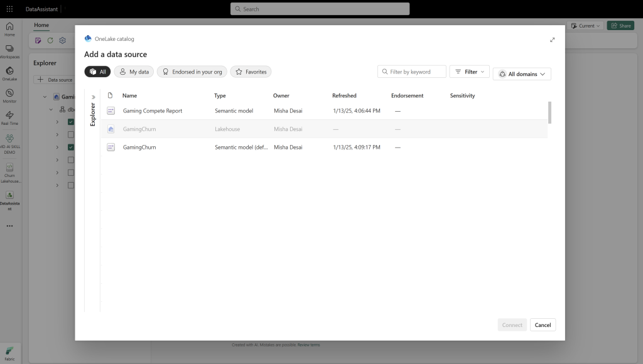Toggle the first checked table checkbox in Explorer
This screenshot has height=364, width=643.
click(x=71, y=122)
